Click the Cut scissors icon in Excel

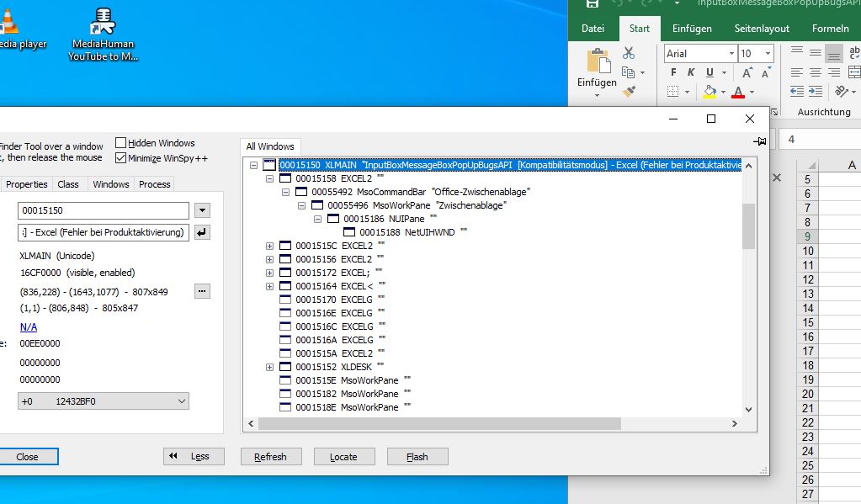629,53
